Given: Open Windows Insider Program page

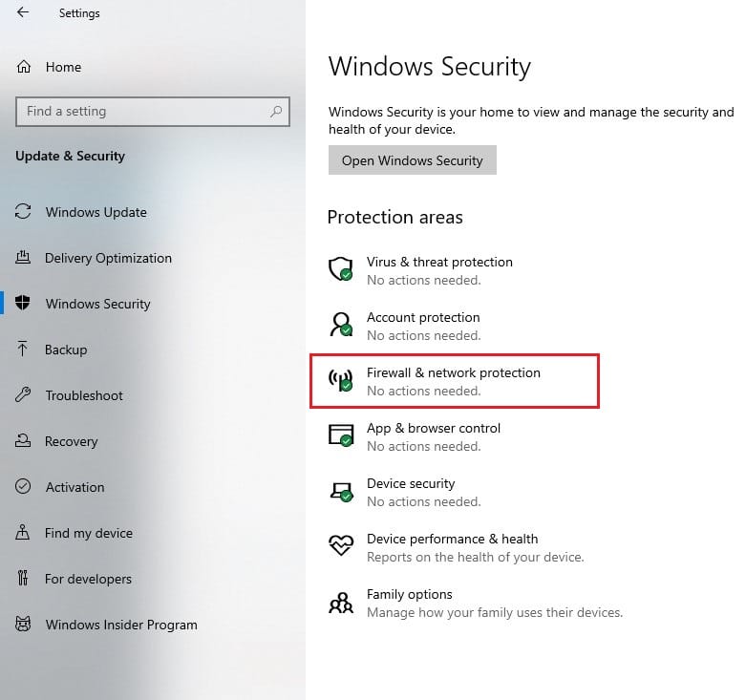Looking at the screenshot, I should [152, 625].
